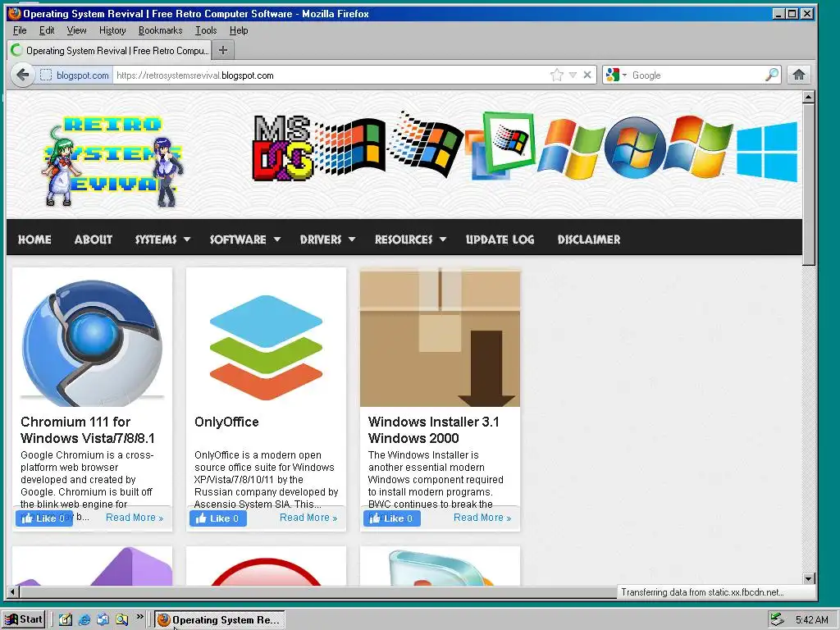Click the vertical scrollbar up arrow
This screenshot has height=630, width=840.
click(809, 97)
